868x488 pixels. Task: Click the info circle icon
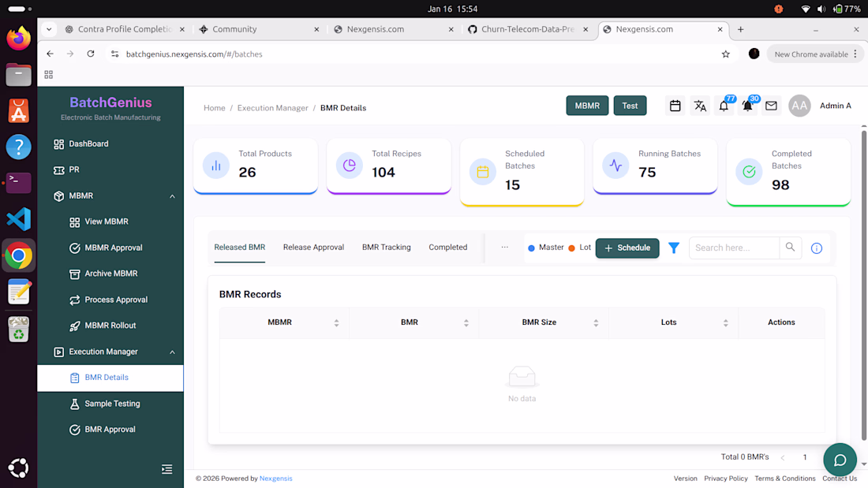click(x=817, y=248)
